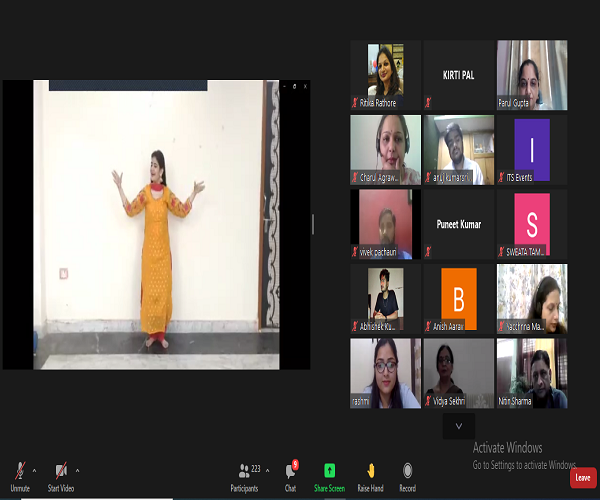Show next page of gallery participants
The width and height of the screenshot is (600, 500).
pyautogui.click(x=459, y=426)
